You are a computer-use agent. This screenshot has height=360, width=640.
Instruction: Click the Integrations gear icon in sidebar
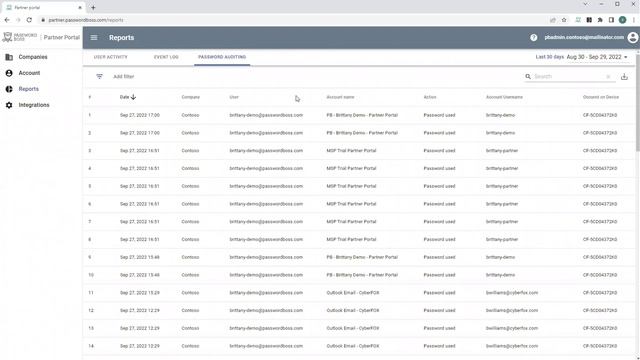tap(9, 105)
